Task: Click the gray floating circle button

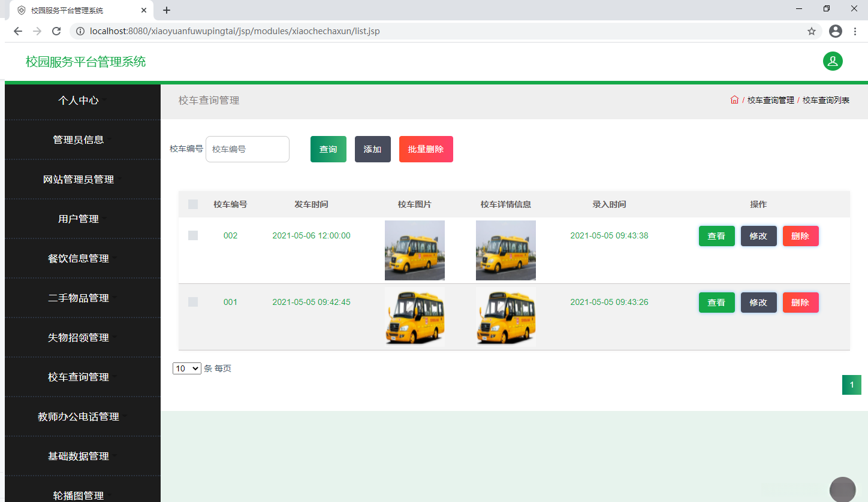Action: [842, 489]
